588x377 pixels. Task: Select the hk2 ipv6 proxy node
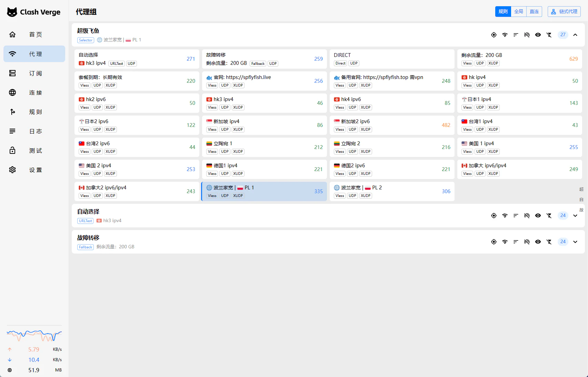pos(137,103)
